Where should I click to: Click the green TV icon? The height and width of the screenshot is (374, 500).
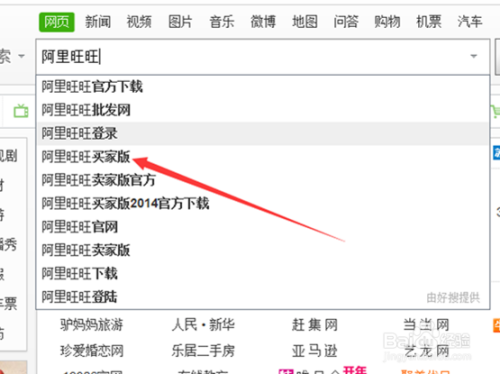click(21, 111)
